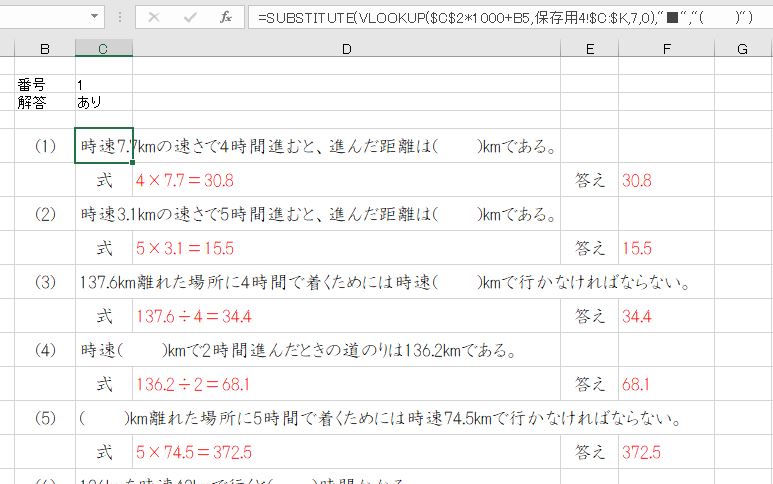Click the answer value 68.1

coord(635,384)
